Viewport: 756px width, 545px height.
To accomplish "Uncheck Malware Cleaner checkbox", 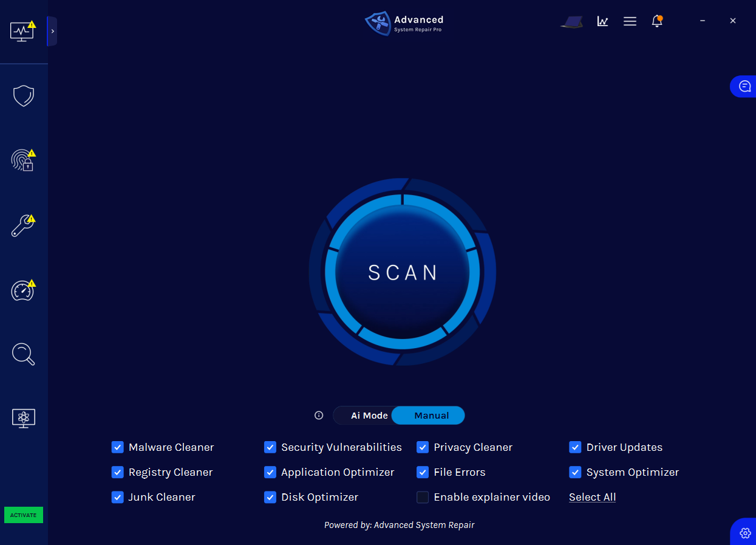I will [x=118, y=447].
